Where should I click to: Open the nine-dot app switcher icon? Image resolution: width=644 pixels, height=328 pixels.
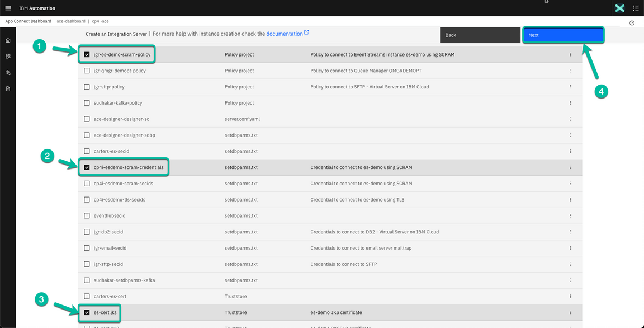coord(636,8)
